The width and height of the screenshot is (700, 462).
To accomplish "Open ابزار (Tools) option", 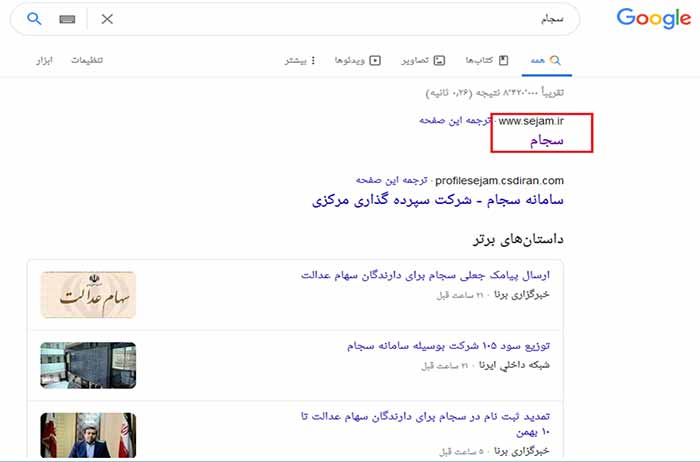I will (x=44, y=60).
